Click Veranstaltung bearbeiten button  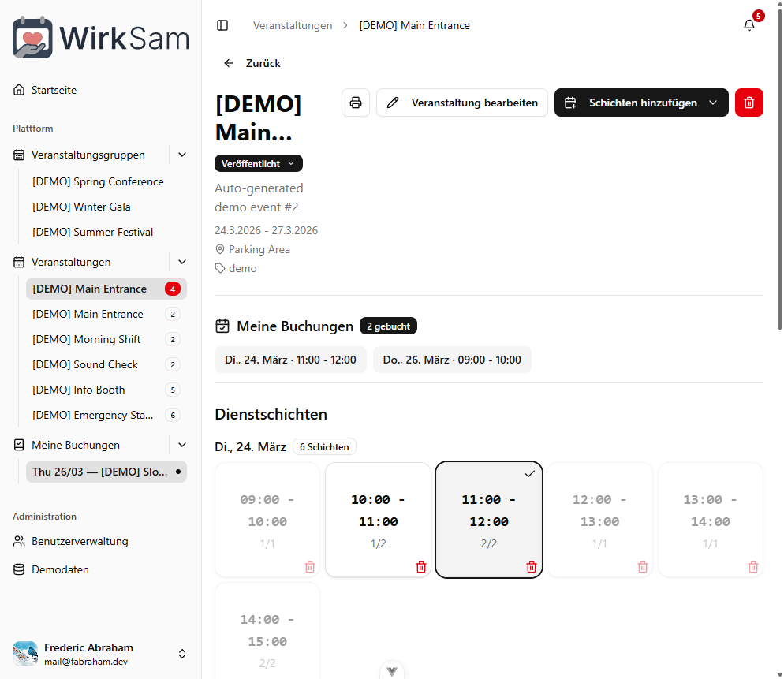coord(462,103)
